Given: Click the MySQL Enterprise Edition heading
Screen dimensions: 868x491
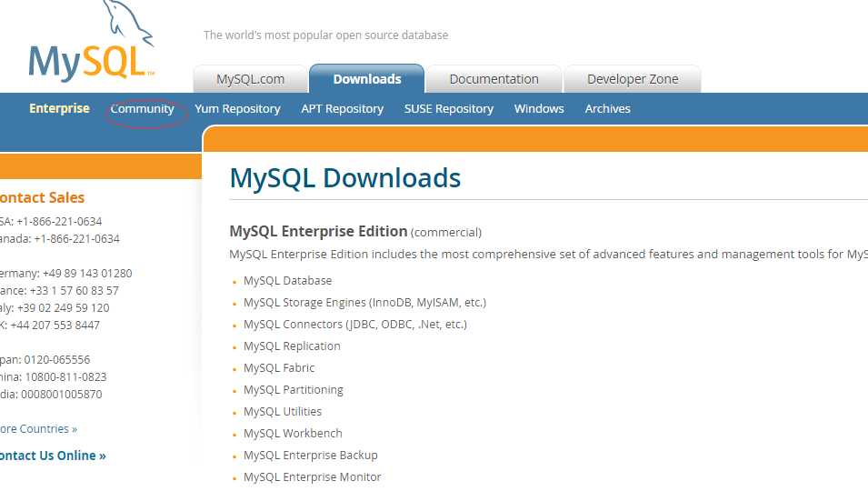Looking at the screenshot, I should point(318,231).
